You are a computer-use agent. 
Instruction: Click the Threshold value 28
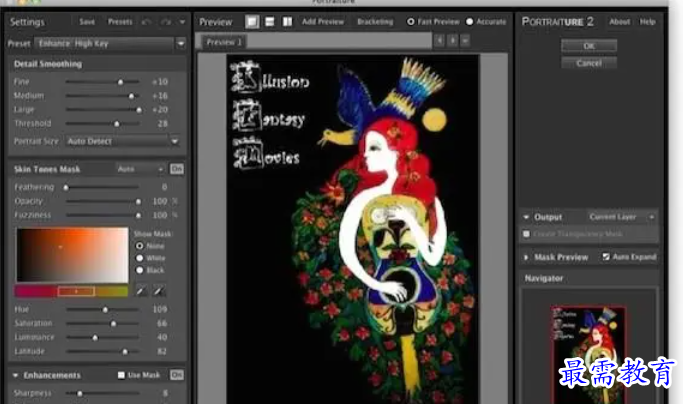click(x=162, y=124)
